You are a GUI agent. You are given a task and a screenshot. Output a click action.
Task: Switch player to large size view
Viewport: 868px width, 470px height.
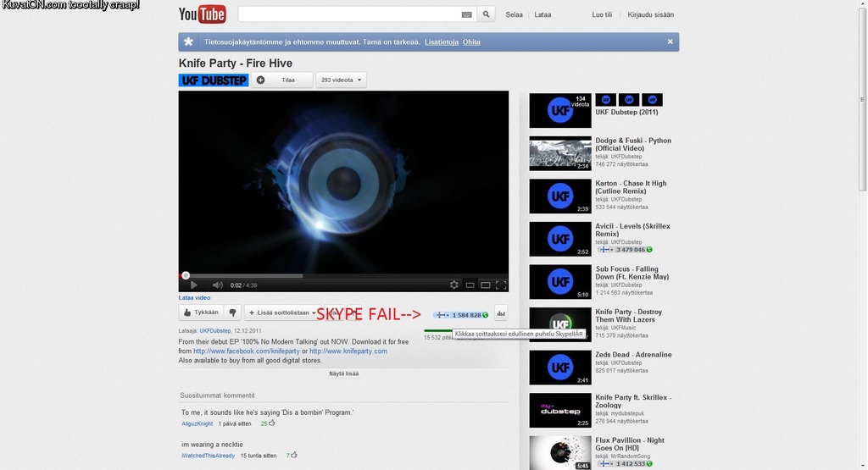(x=486, y=285)
